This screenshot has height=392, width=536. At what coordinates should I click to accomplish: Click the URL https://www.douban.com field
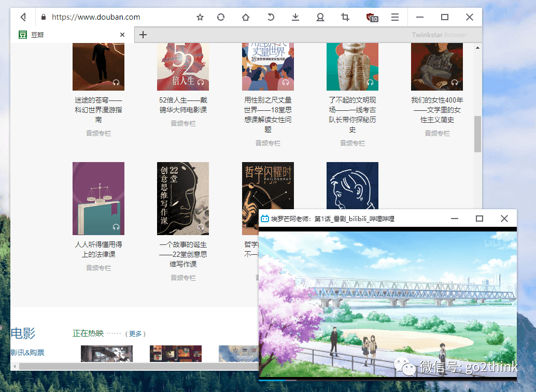click(x=96, y=17)
